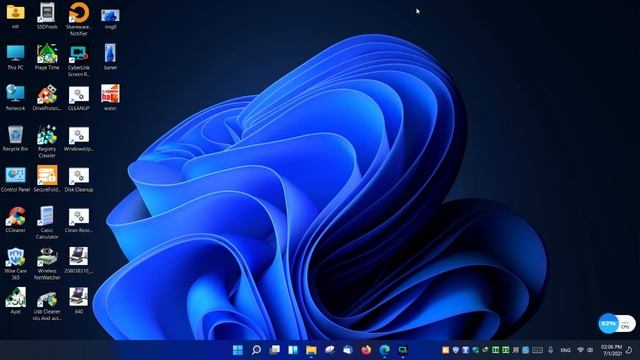Launch the Wise Care 365 shortcut

(x=16, y=263)
